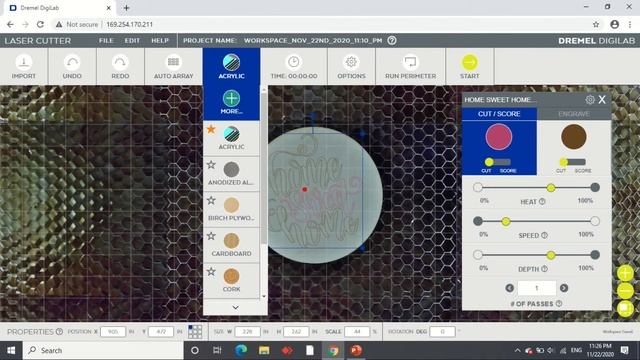The image size is (640, 360).
Task: Open the Edit menu
Action: [132, 40]
